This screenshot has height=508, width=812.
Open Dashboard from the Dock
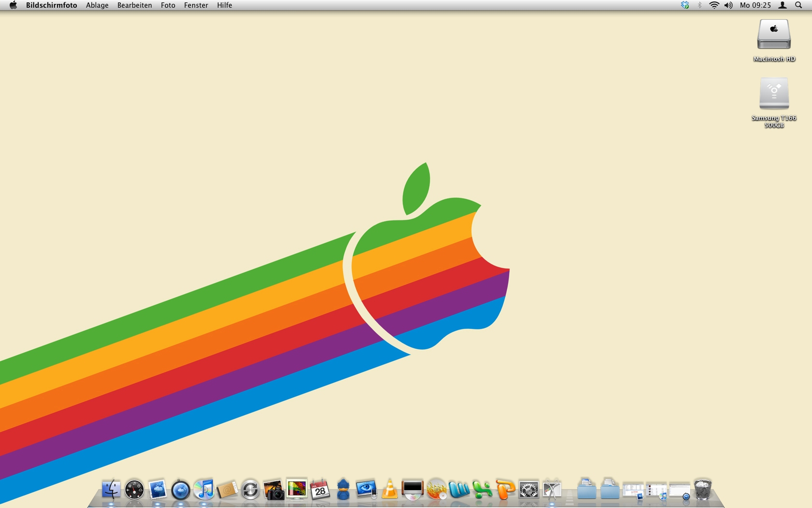coord(134,490)
